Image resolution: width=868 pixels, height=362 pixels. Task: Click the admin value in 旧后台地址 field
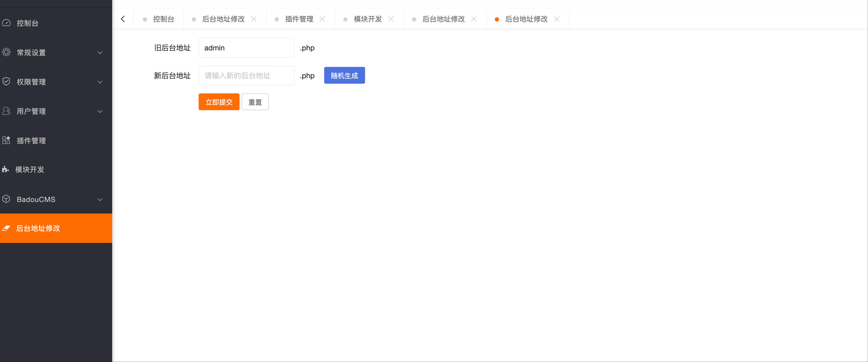246,47
